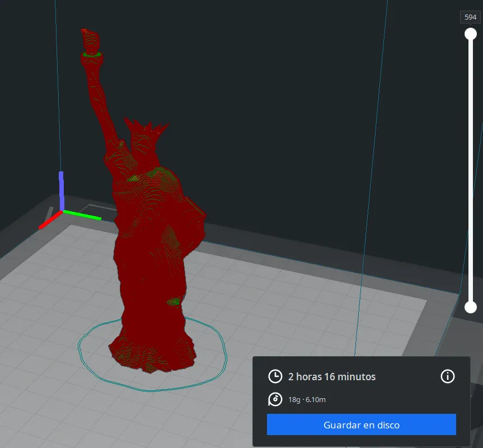Click the print estimate text 2 horas 16 minutos
Viewport: 483px width, 448px height.
tap(331, 376)
